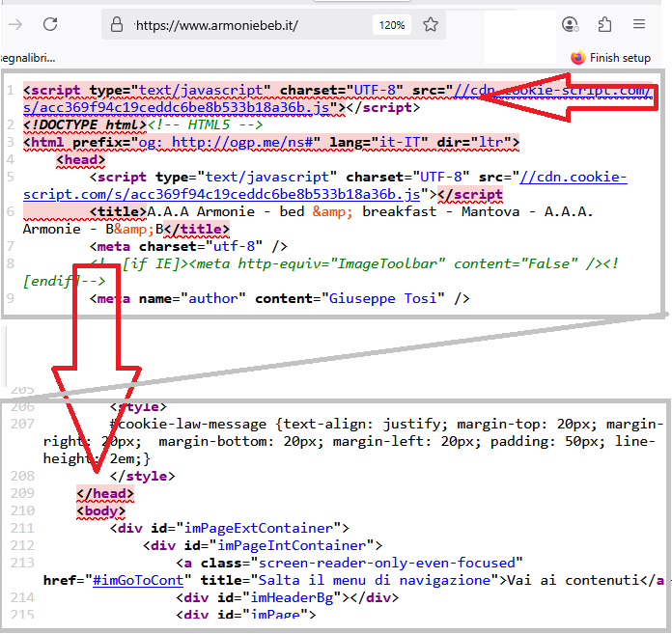The width and height of the screenshot is (672, 634).
Task: Click the <body> tag on line 210
Action: (101, 511)
